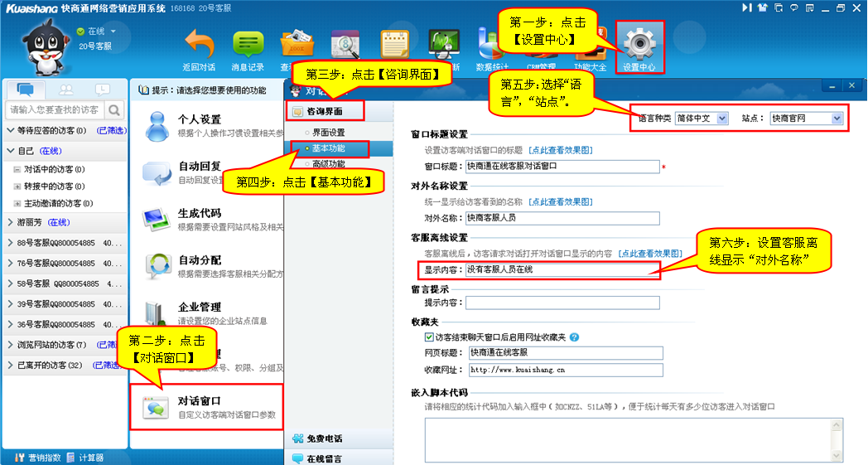This screenshot has width=868, height=465.
Task: Open 个人设置 personal settings icon
Action: coord(158,125)
